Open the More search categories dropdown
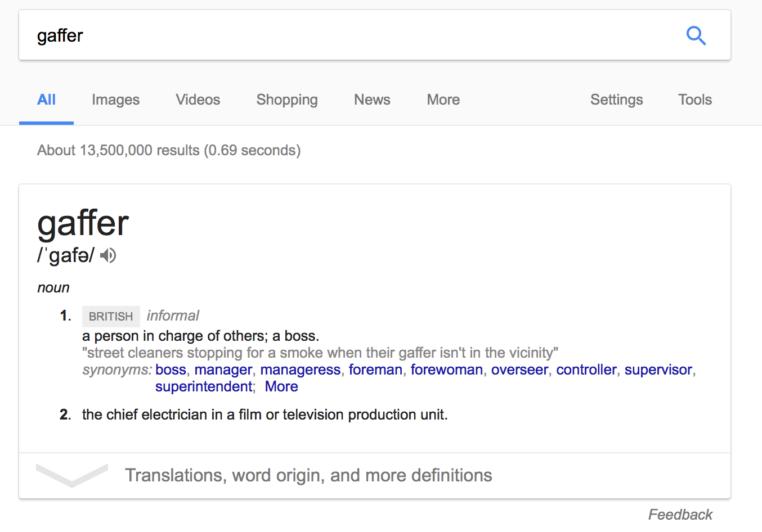The width and height of the screenshot is (762, 532). pyautogui.click(x=443, y=100)
